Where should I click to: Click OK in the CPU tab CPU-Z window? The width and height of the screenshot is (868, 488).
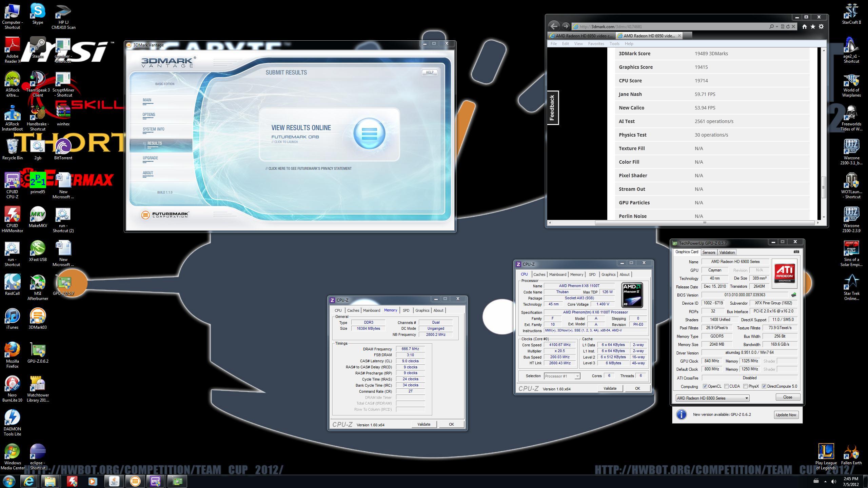point(637,388)
